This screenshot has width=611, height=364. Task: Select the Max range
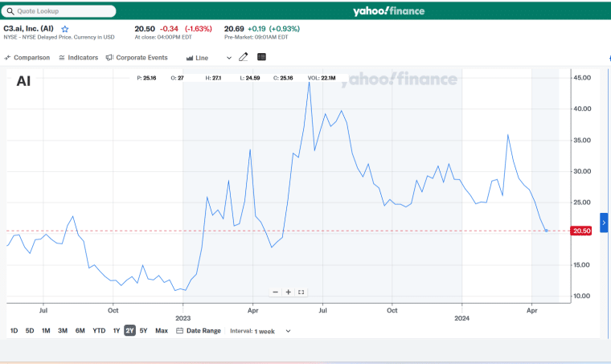point(162,330)
